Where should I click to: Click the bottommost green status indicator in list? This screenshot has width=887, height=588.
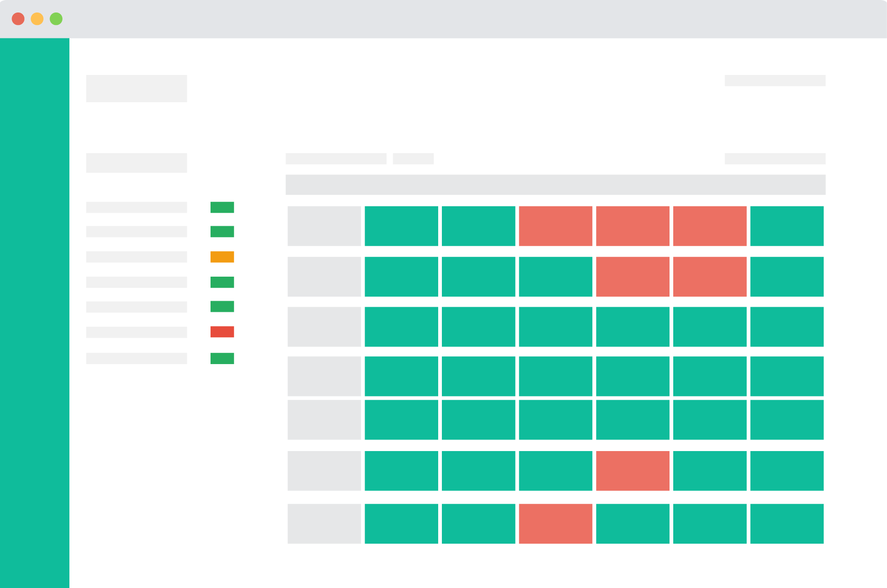pos(222,359)
